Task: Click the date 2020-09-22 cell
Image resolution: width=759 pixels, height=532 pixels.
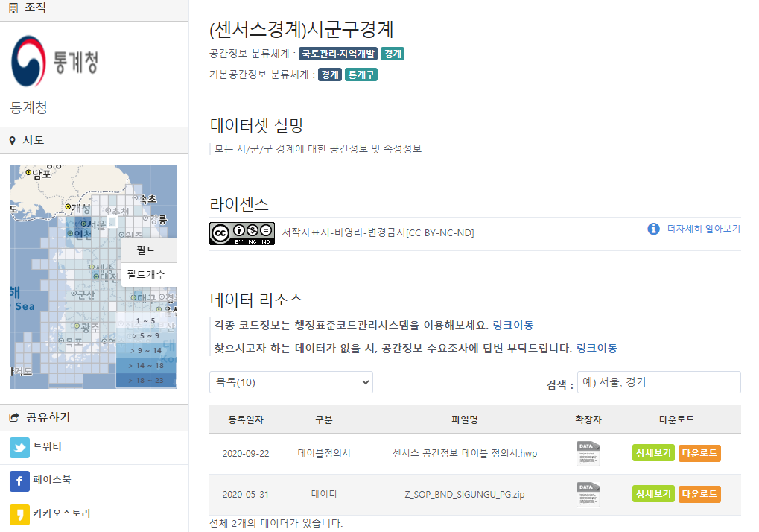Action: click(246, 454)
